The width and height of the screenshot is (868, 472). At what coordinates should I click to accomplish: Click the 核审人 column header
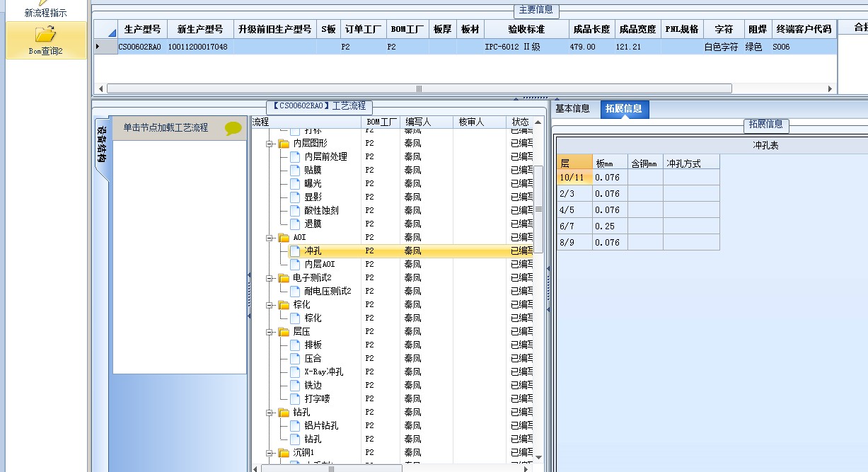480,122
